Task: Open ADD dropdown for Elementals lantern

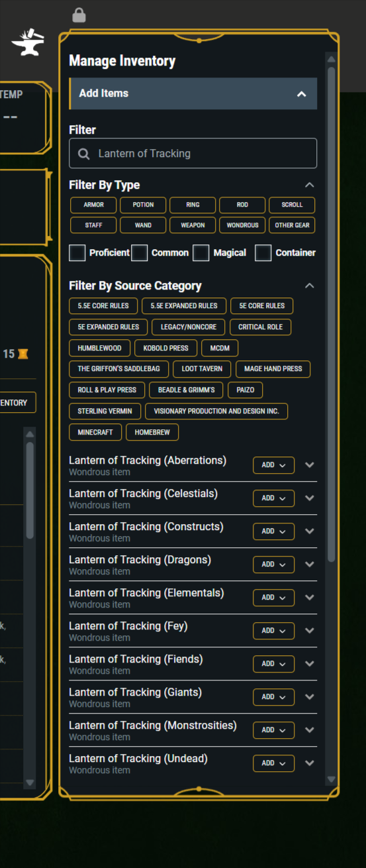Action: [x=273, y=598]
